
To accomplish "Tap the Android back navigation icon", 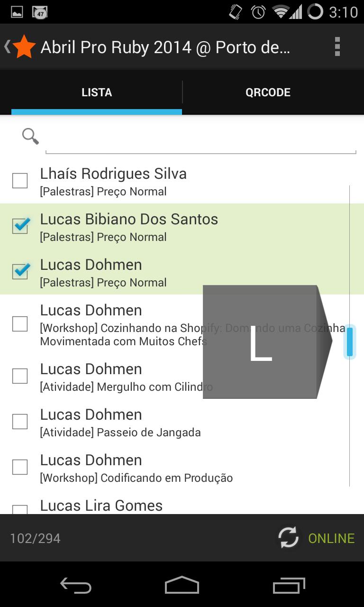I will 76,586.
